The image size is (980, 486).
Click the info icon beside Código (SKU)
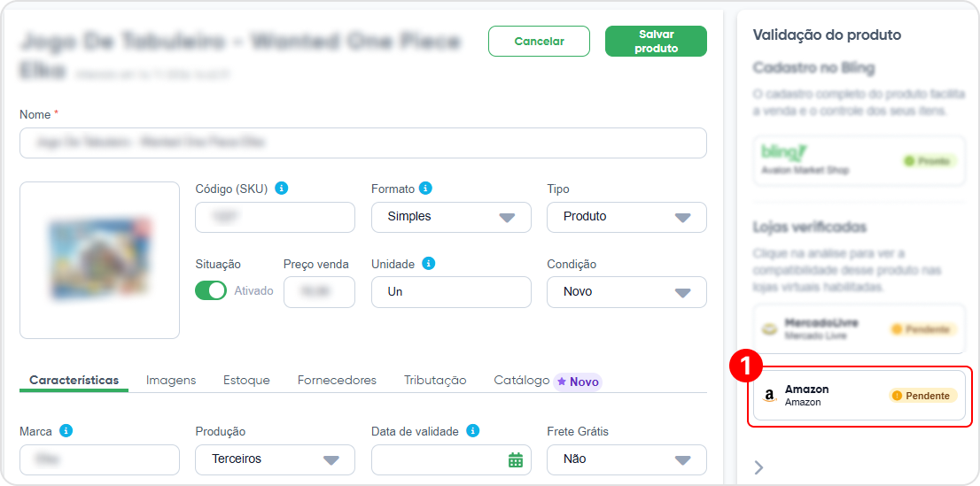tap(281, 188)
